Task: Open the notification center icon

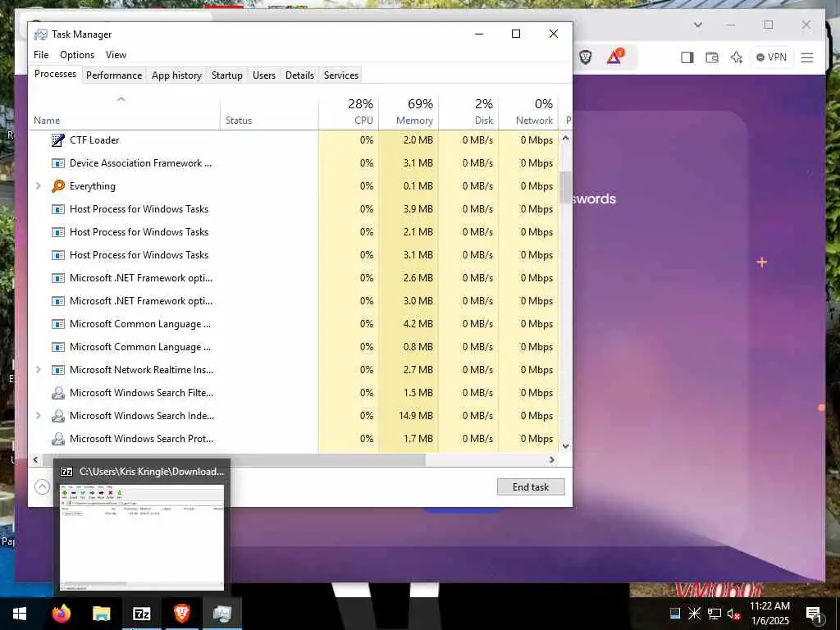Action: tap(814, 614)
